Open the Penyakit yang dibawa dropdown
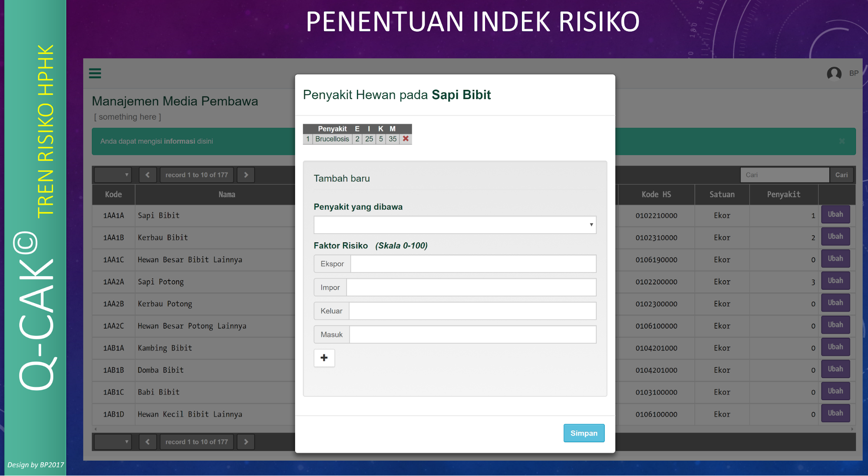This screenshot has height=476, width=868. [455, 225]
